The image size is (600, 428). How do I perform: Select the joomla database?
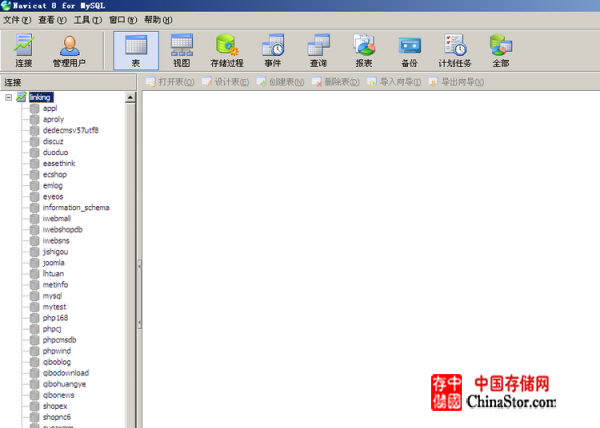coord(53,263)
